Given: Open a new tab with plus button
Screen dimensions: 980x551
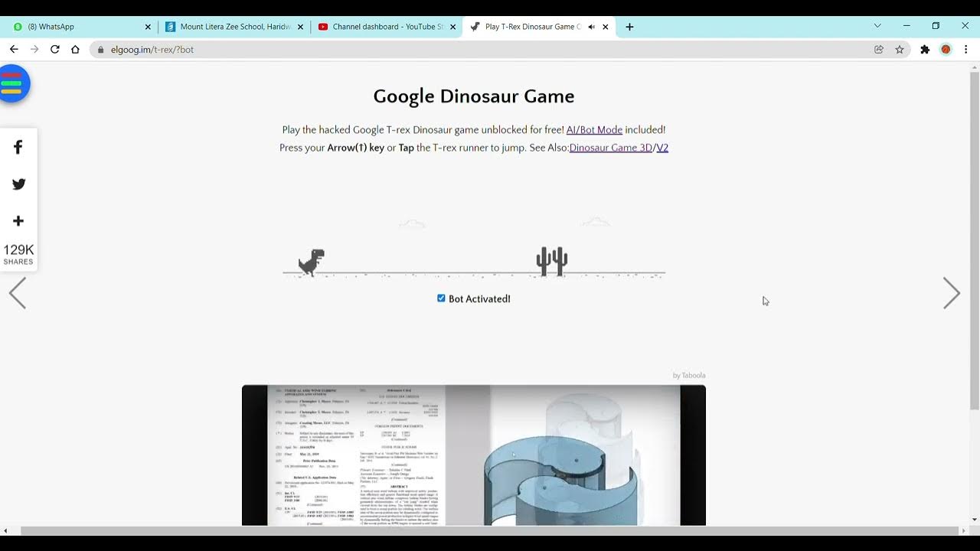Looking at the screenshot, I should (629, 27).
